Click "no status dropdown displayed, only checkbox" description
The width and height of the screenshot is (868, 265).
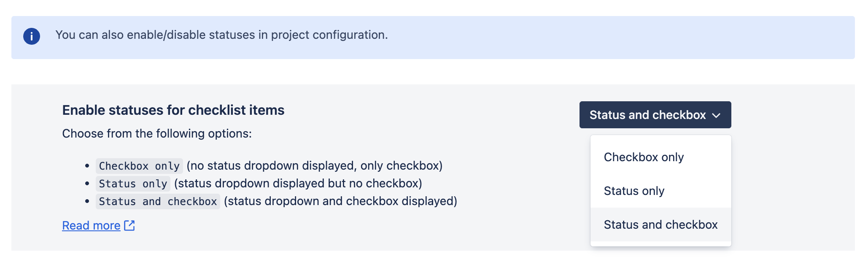[x=315, y=165]
